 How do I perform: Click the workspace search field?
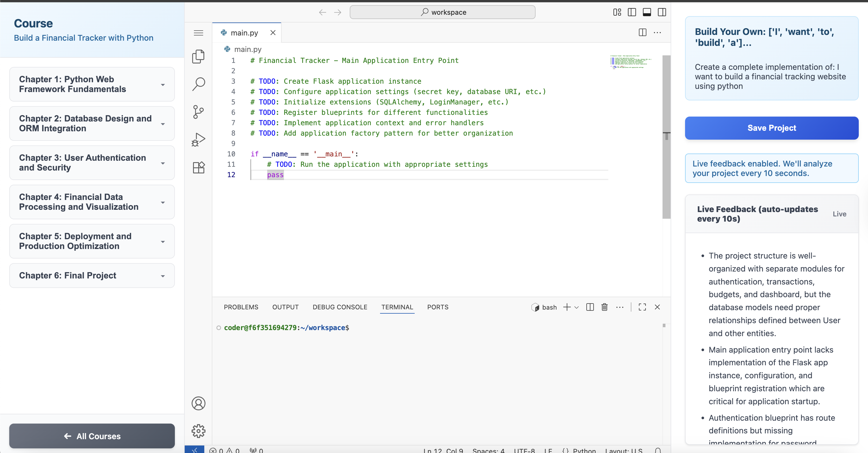[x=442, y=12]
